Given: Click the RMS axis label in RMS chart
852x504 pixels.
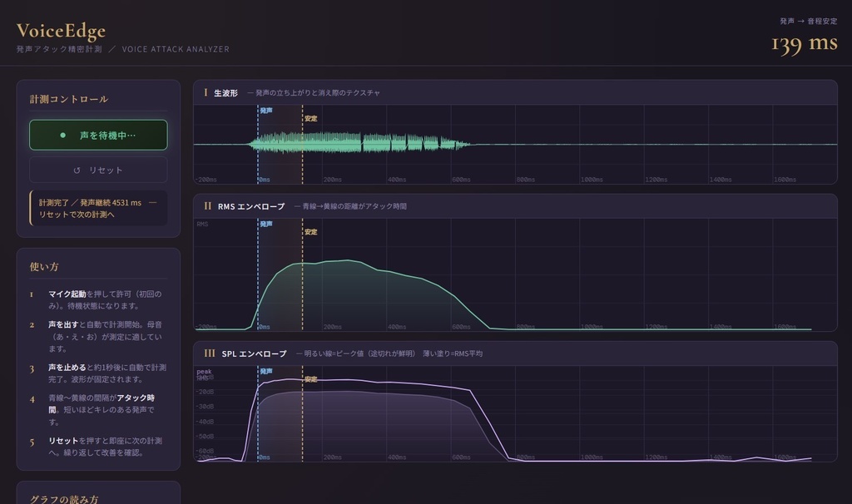Looking at the screenshot, I should coord(202,224).
